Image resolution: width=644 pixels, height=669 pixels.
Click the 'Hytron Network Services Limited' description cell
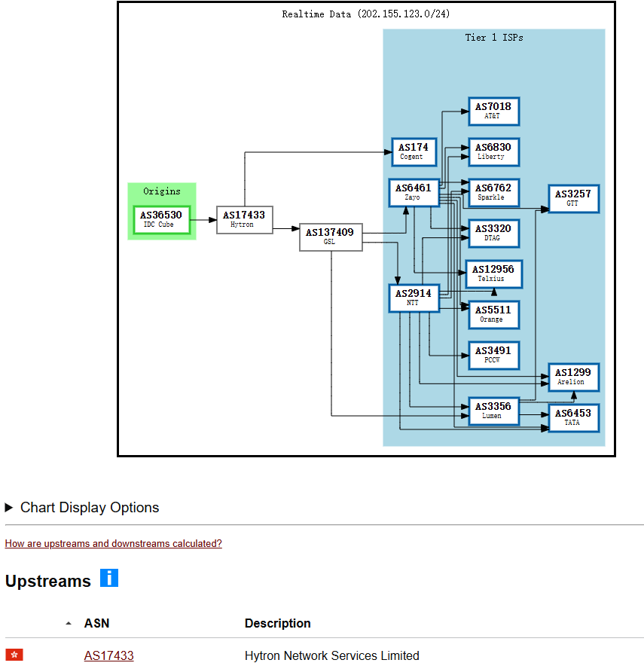[332, 655]
